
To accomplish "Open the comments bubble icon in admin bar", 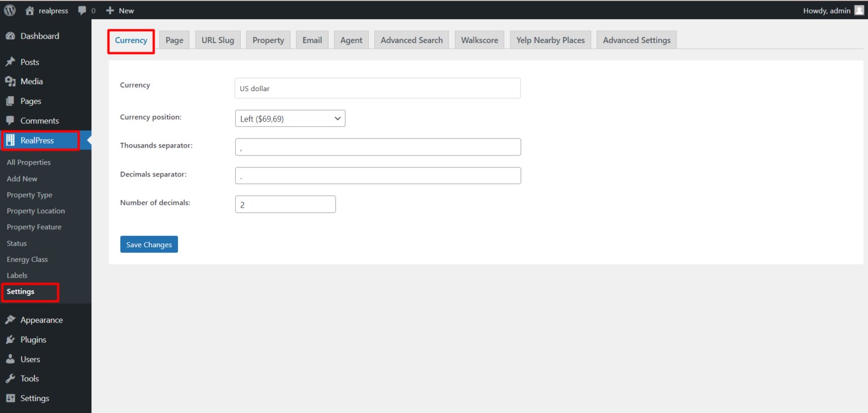I will coord(83,10).
